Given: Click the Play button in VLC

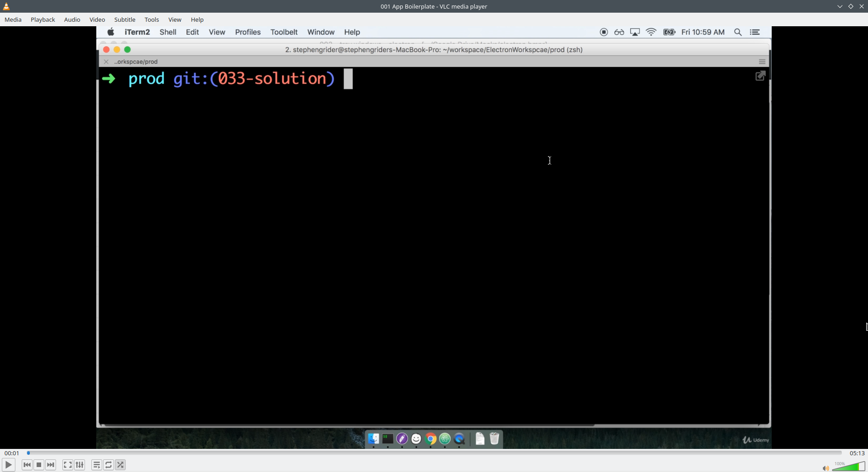Looking at the screenshot, I should [9, 465].
